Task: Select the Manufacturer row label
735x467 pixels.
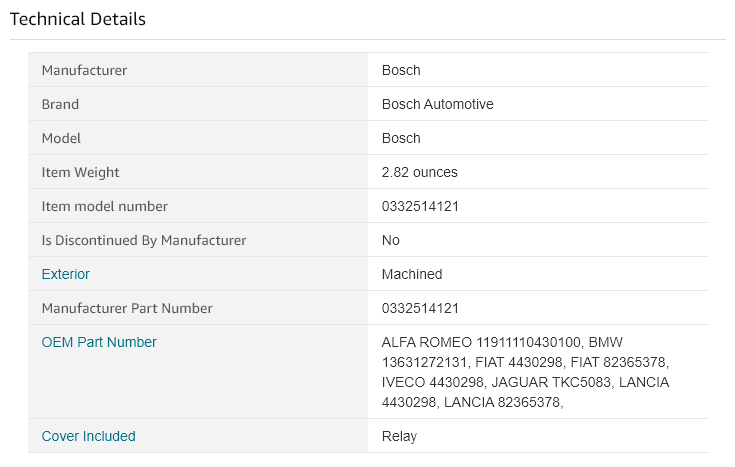Action: (84, 70)
